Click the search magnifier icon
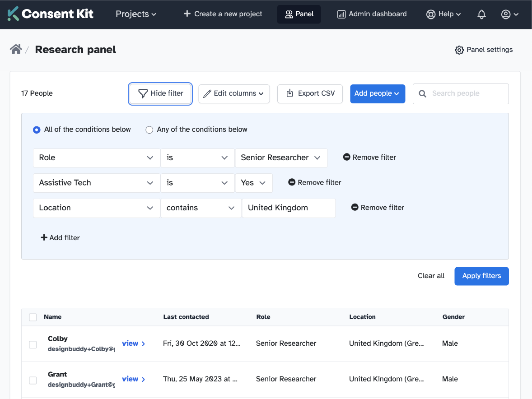532x399 pixels. (422, 93)
